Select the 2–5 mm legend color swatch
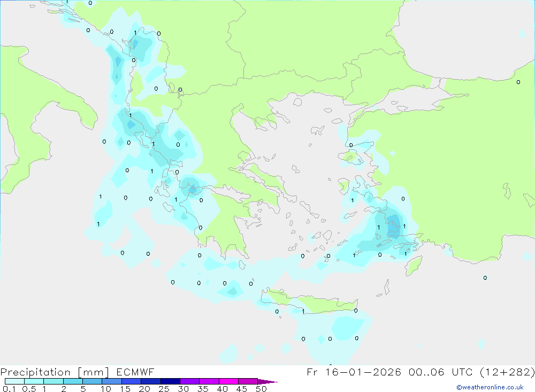This screenshot has height=392, width=535. coord(73,381)
